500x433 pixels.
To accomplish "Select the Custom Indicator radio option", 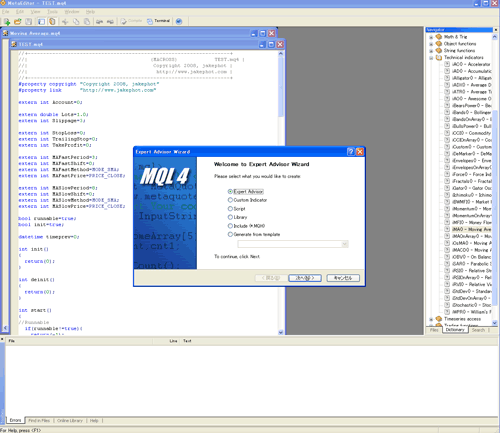I will [230, 200].
